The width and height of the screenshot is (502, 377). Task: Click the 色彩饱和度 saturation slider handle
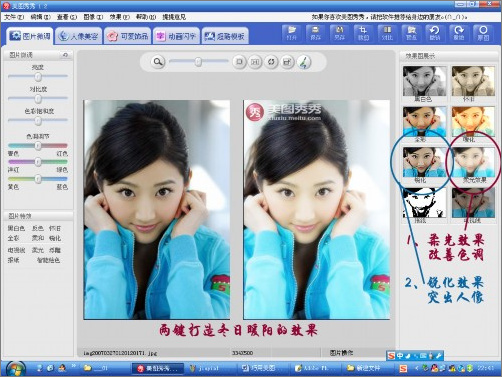[x=38, y=121]
